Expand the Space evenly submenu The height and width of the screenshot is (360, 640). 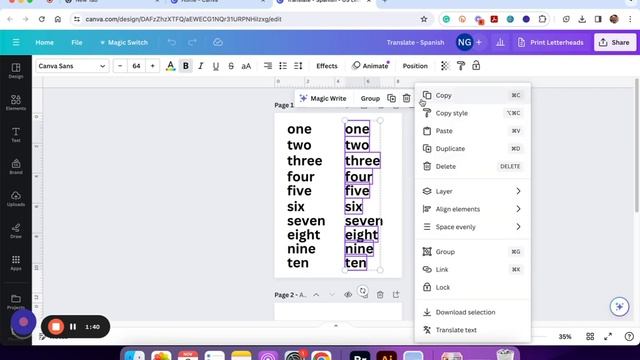pos(473,227)
